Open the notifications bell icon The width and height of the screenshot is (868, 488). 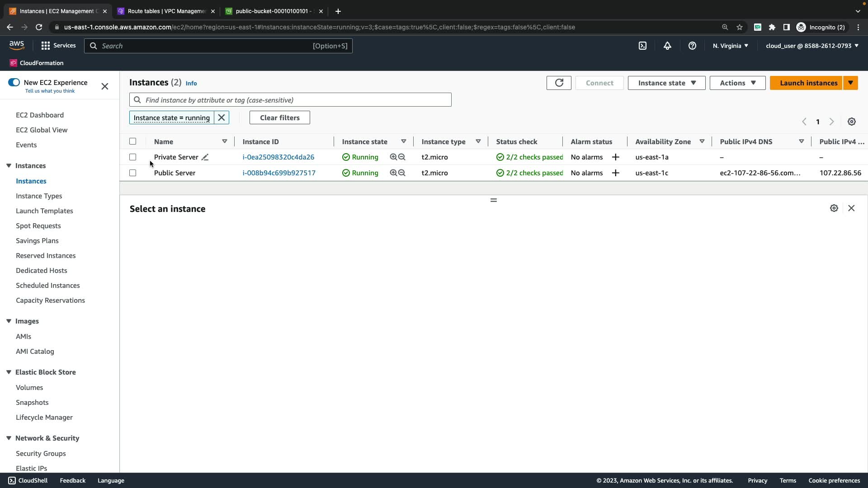coord(667,46)
